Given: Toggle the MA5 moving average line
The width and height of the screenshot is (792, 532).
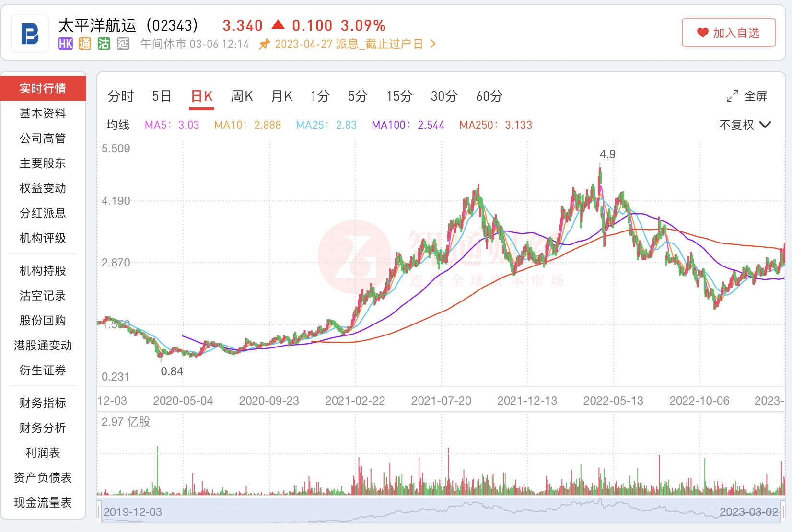Looking at the screenshot, I should [x=172, y=125].
